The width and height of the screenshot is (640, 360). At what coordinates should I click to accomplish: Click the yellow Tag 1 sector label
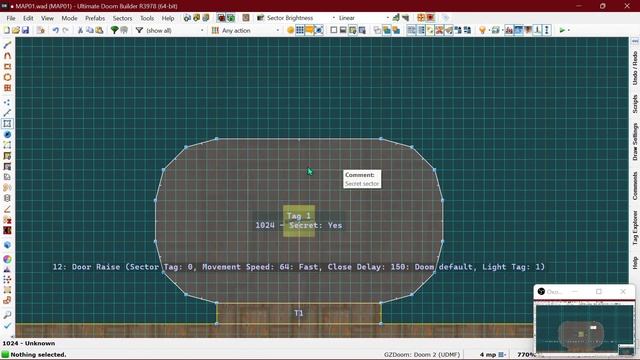(299, 216)
